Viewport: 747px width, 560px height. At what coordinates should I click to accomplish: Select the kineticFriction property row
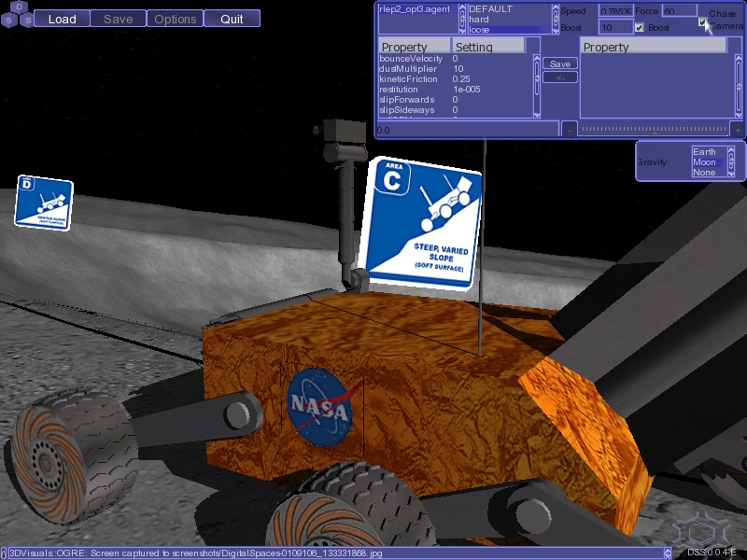[x=456, y=79]
